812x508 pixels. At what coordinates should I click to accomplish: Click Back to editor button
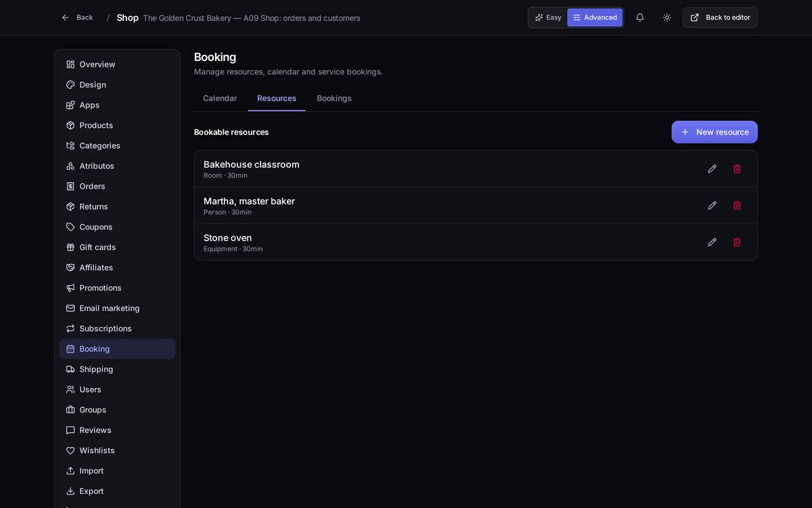pos(720,18)
